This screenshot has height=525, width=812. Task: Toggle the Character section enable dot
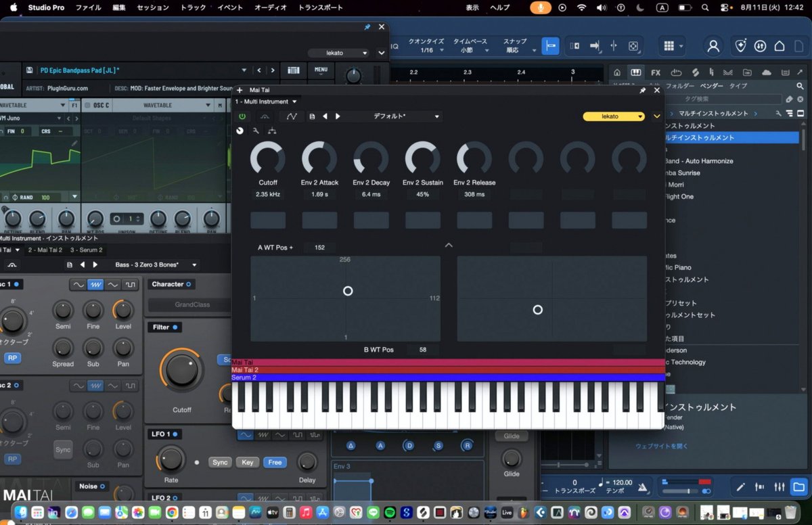[189, 284]
